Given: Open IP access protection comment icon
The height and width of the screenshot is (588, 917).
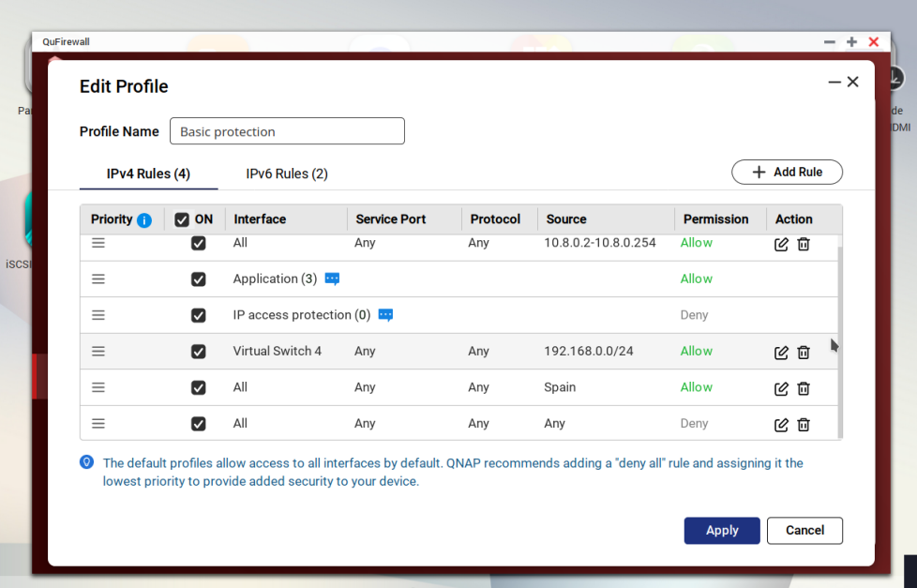Looking at the screenshot, I should (385, 315).
